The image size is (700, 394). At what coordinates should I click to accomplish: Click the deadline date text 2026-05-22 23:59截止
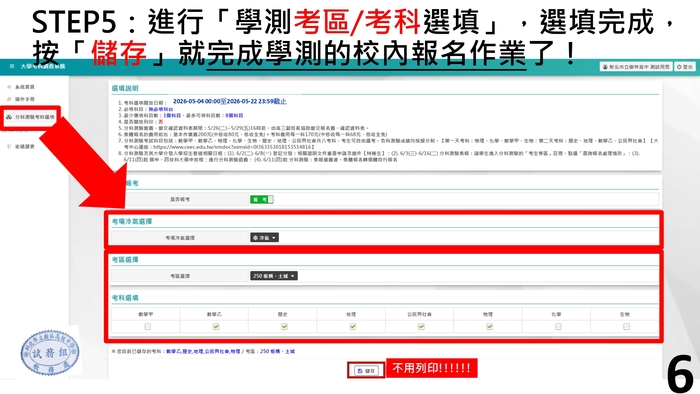pos(257,102)
